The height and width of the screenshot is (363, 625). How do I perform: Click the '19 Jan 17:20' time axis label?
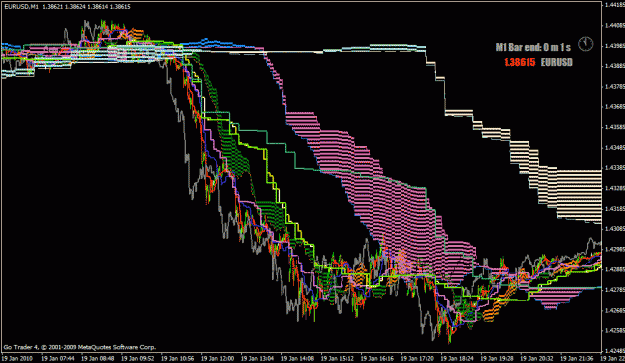point(417,359)
